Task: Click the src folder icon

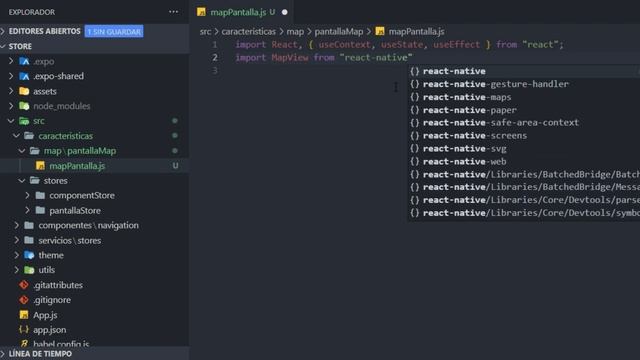Action: (x=24, y=121)
